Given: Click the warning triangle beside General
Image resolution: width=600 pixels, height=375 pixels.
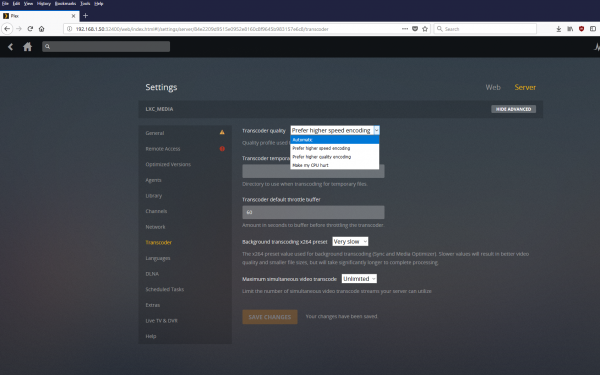Looking at the screenshot, I should pos(222,132).
